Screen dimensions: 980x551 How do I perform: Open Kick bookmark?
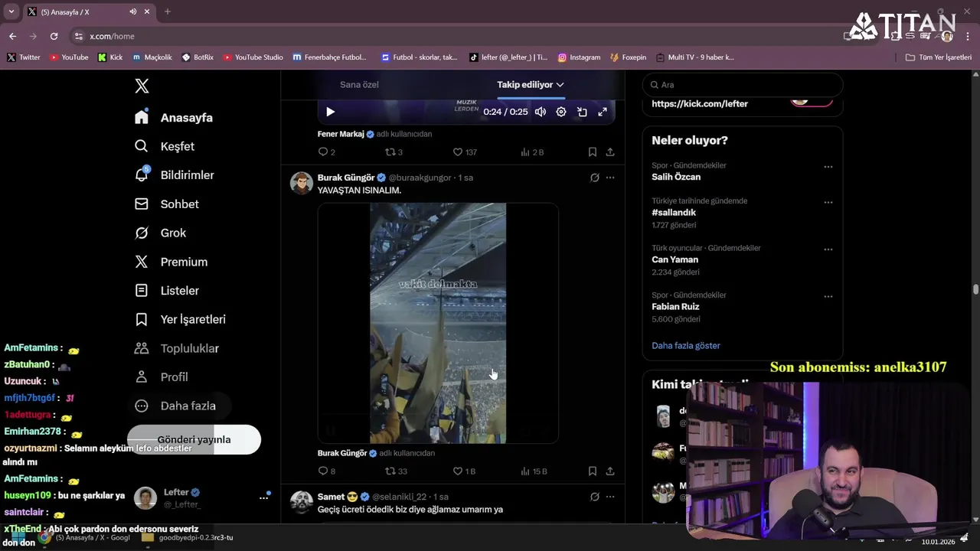[110, 57]
